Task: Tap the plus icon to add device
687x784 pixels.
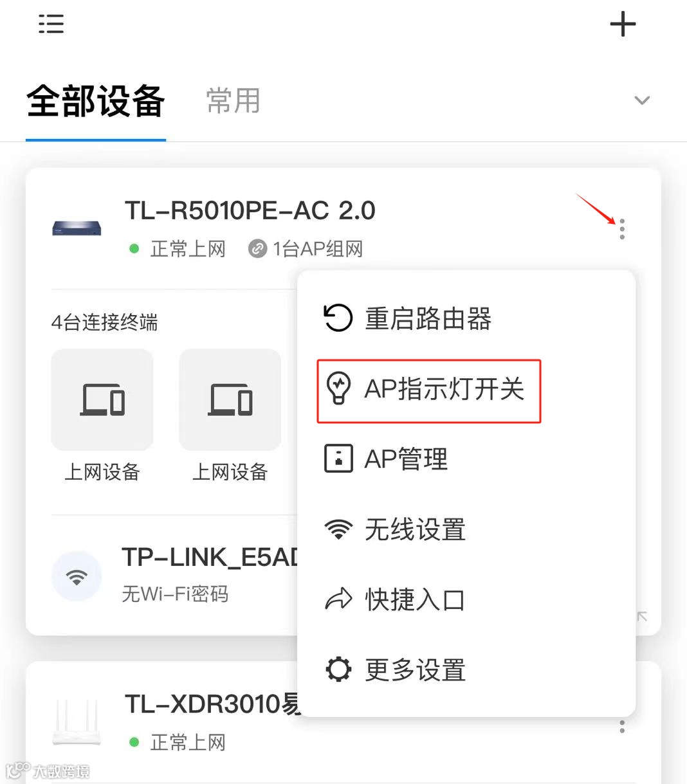Action: tap(623, 24)
